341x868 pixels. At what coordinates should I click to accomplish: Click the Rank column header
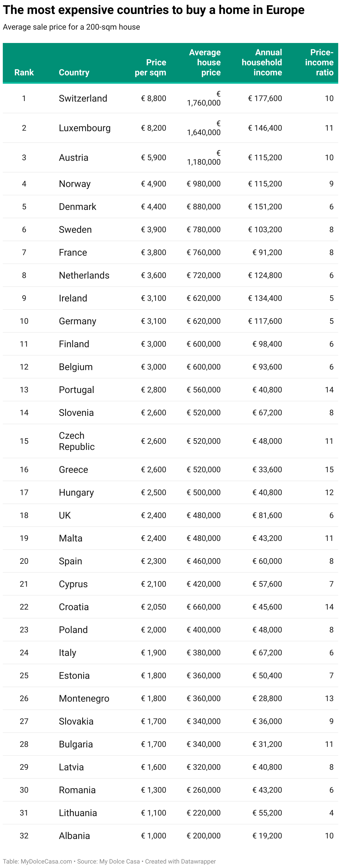pos(24,73)
